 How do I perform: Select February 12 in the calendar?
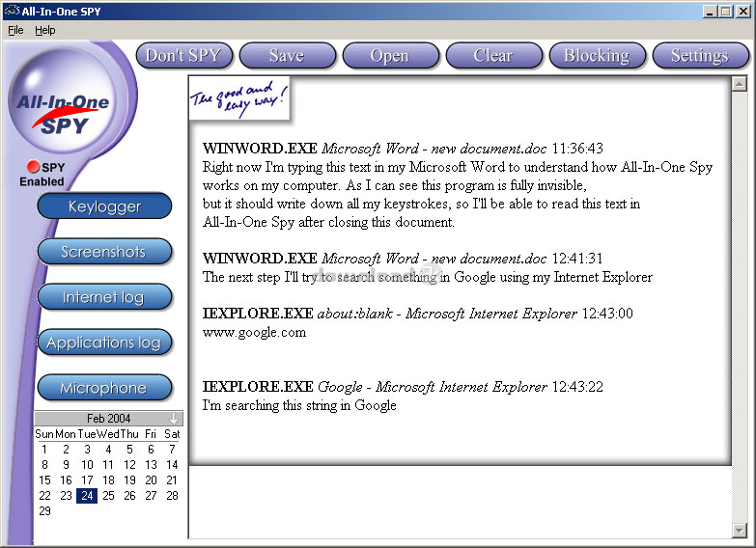click(x=129, y=465)
